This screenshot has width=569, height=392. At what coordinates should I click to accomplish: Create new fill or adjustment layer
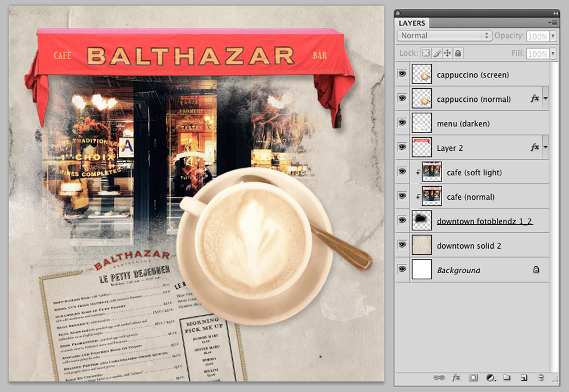[490, 378]
